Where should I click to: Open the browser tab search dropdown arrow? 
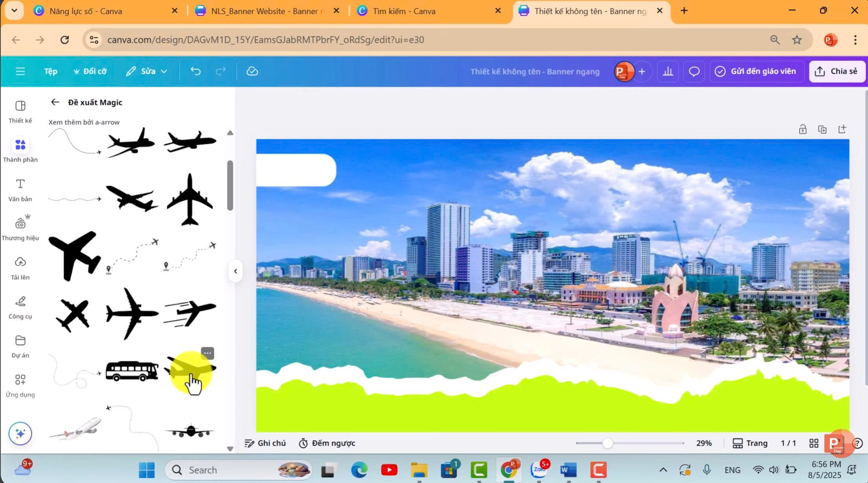point(15,11)
